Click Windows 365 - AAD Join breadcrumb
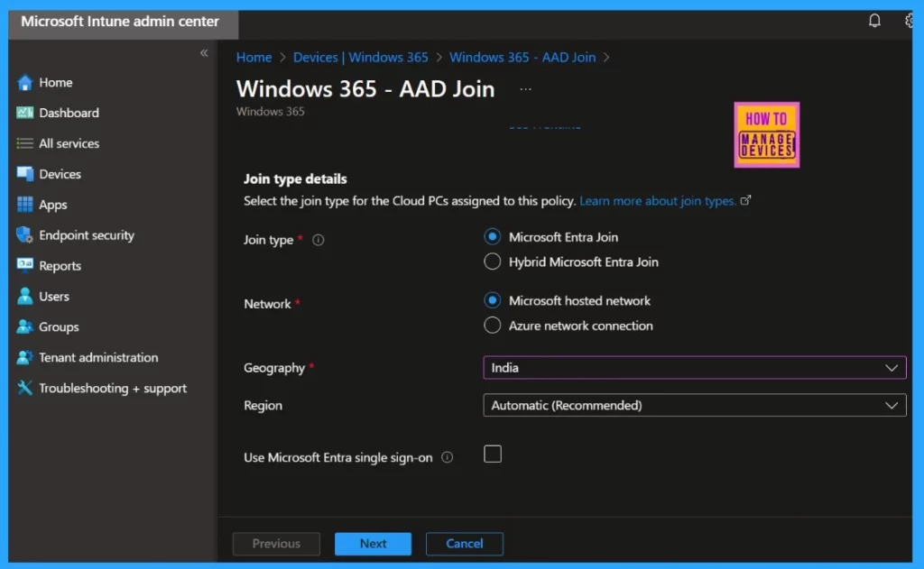 tap(522, 57)
